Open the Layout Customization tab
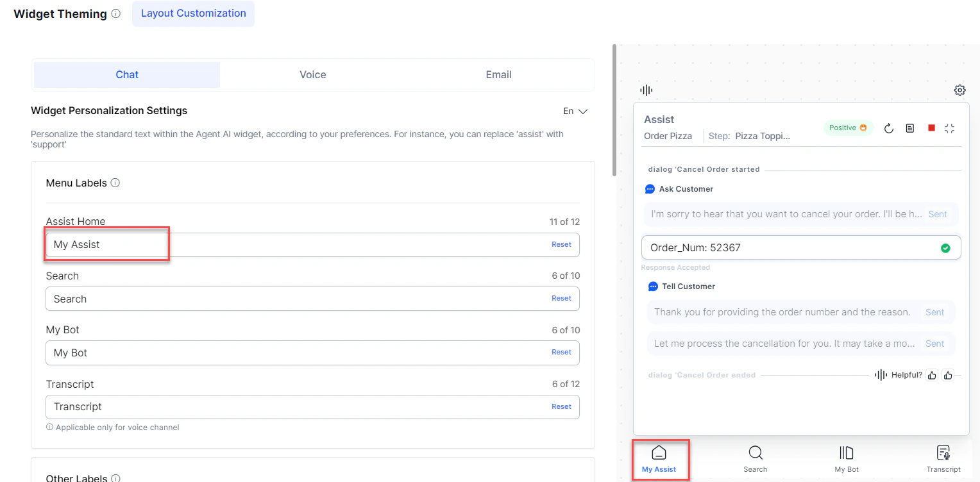 pos(193,13)
